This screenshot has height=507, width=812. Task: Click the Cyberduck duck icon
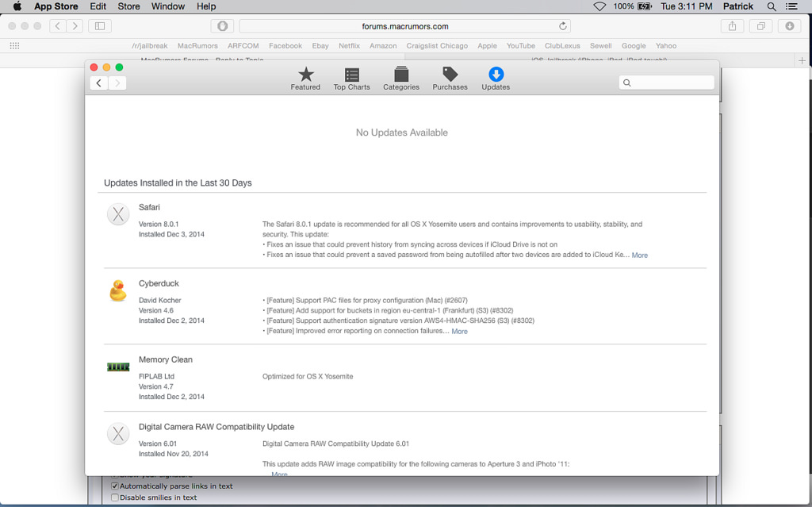[x=118, y=290]
